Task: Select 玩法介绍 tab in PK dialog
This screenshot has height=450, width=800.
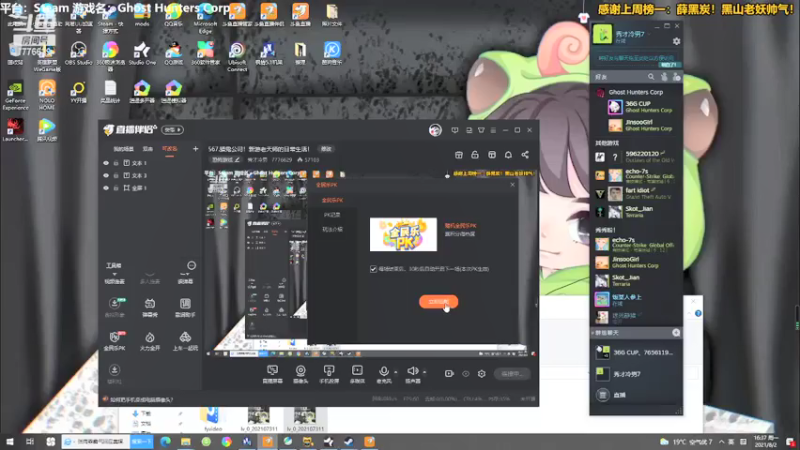Action: click(332, 230)
